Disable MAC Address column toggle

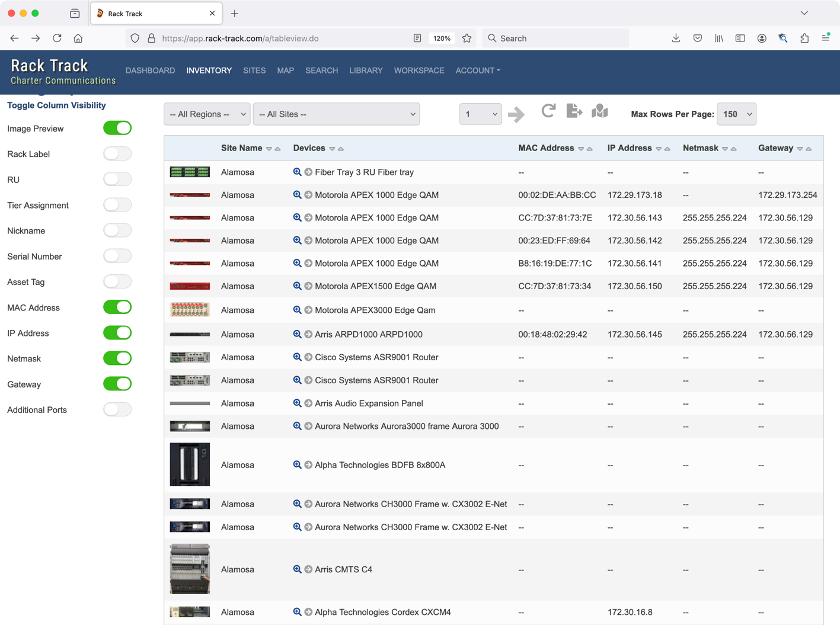117,307
